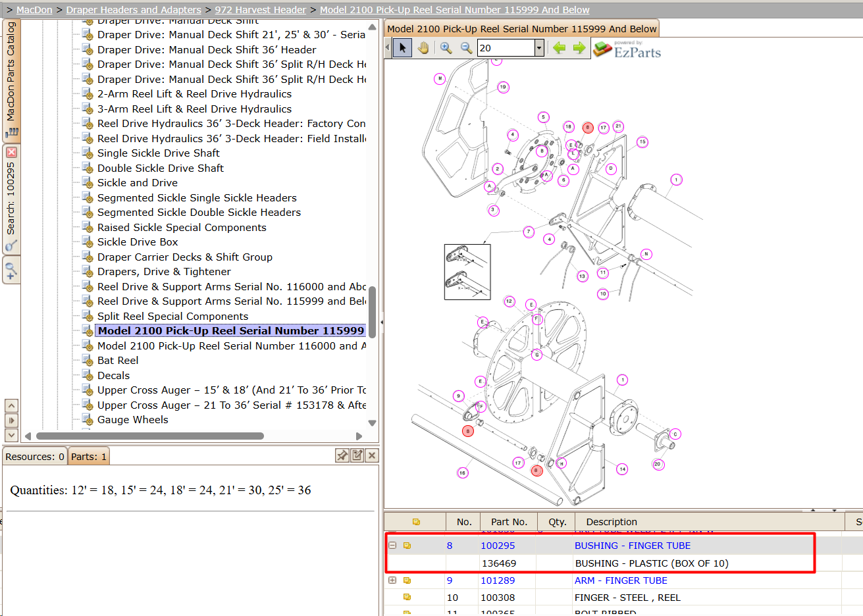Viewport: 863px width, 616px height.
Task: Open the notes edit icon in resources panel
Action: point(357,455)
